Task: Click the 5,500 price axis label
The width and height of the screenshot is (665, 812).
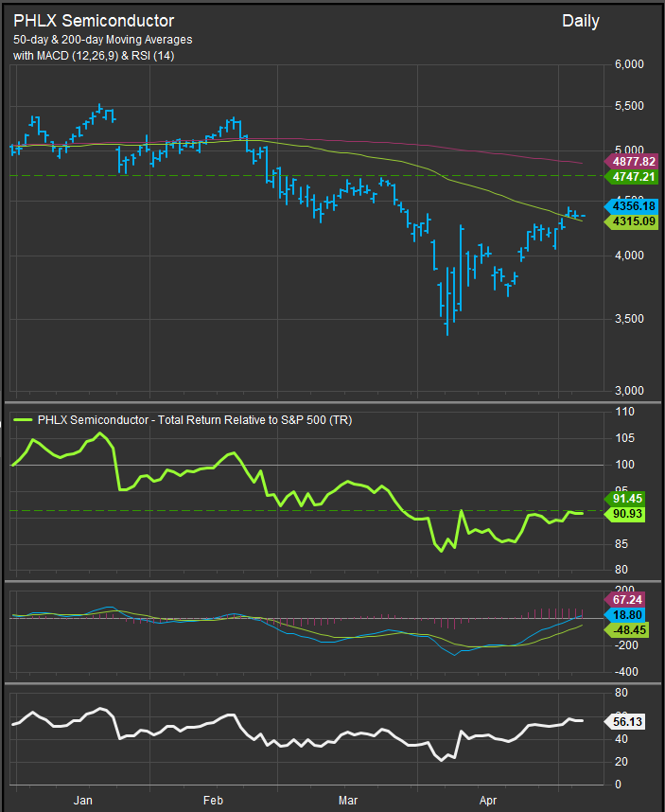Action: 629,106
